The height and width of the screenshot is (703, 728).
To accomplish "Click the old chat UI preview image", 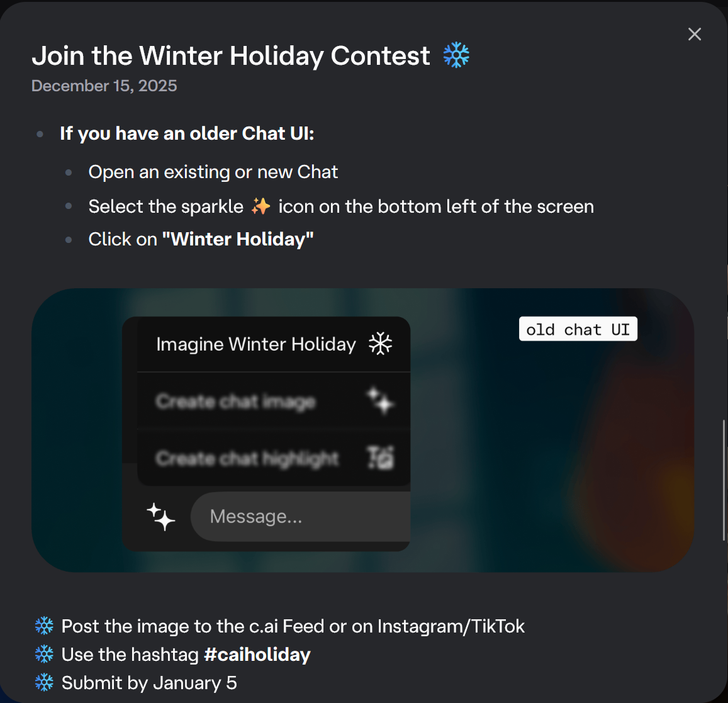I will click(362, 430).
